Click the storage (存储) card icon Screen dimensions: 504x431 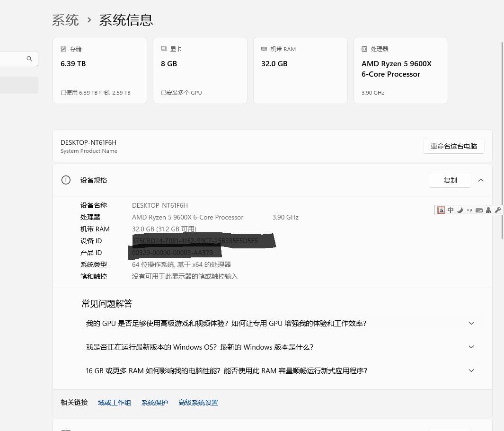63,49
